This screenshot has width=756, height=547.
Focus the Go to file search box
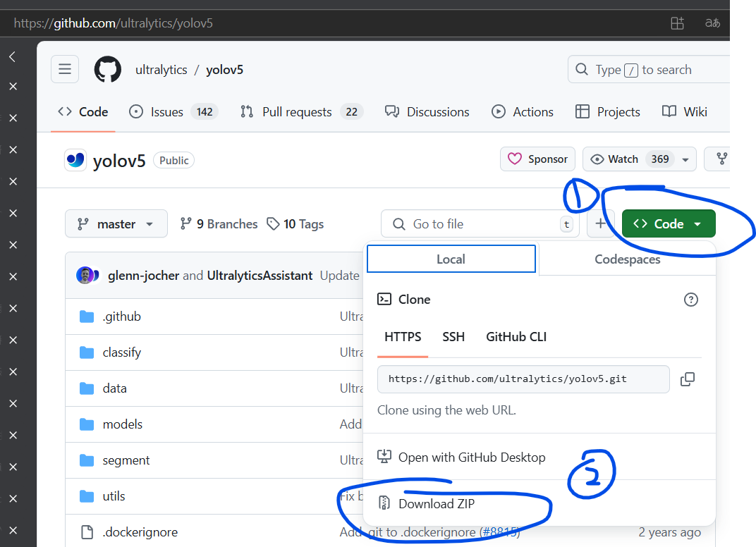pyautogui.click(x=480, y=223)
